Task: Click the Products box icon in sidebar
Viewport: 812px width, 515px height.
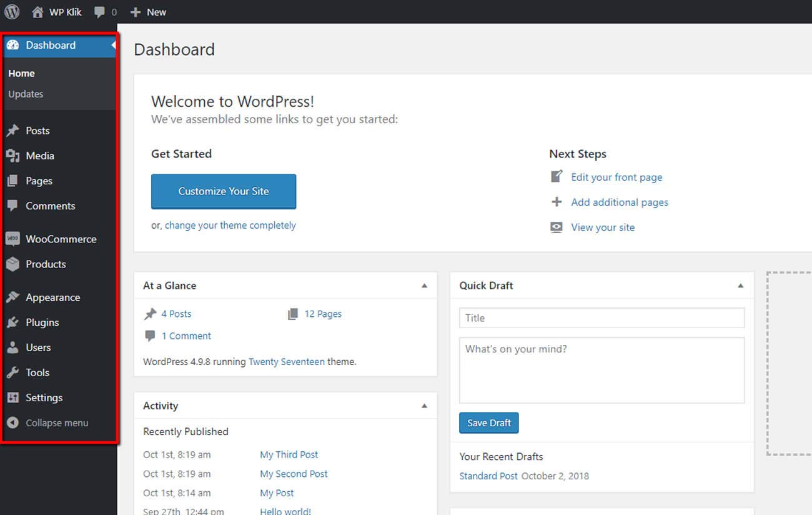Action: [x=12, y=264]
